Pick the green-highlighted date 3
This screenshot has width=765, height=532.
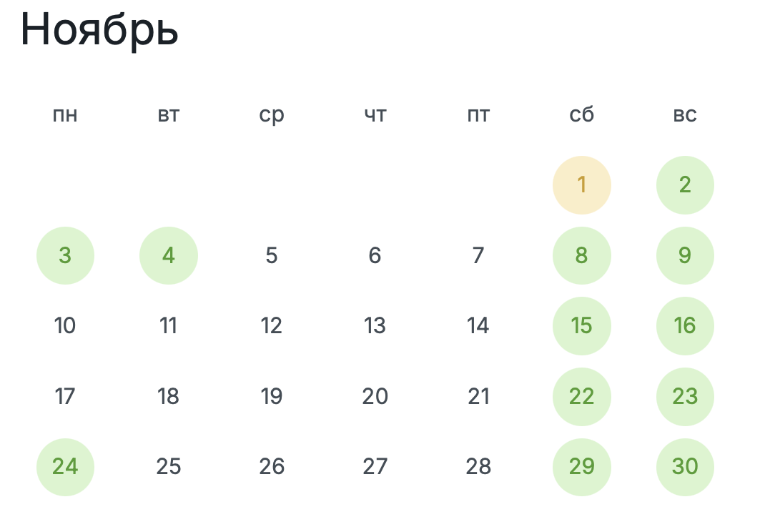tap(65, 255)
